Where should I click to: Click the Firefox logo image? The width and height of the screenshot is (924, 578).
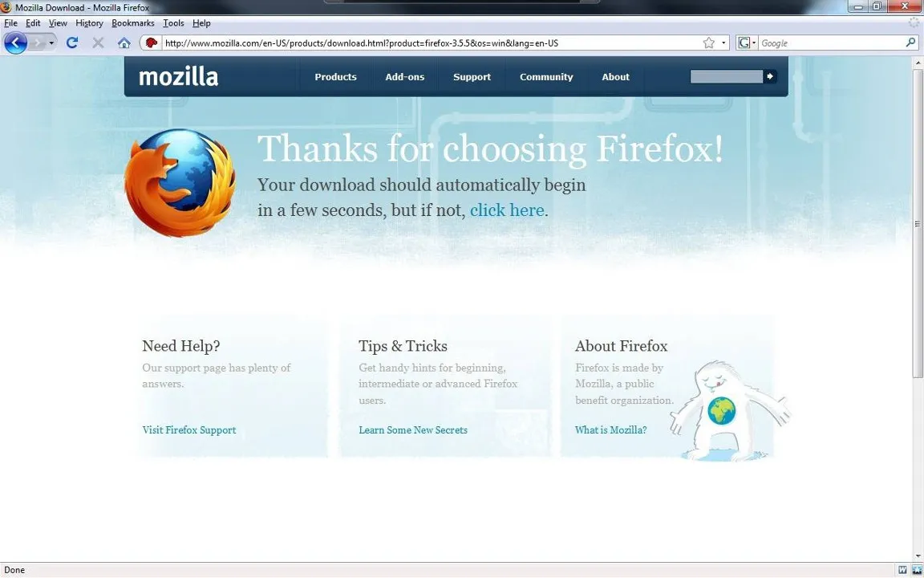coord(180,183)
